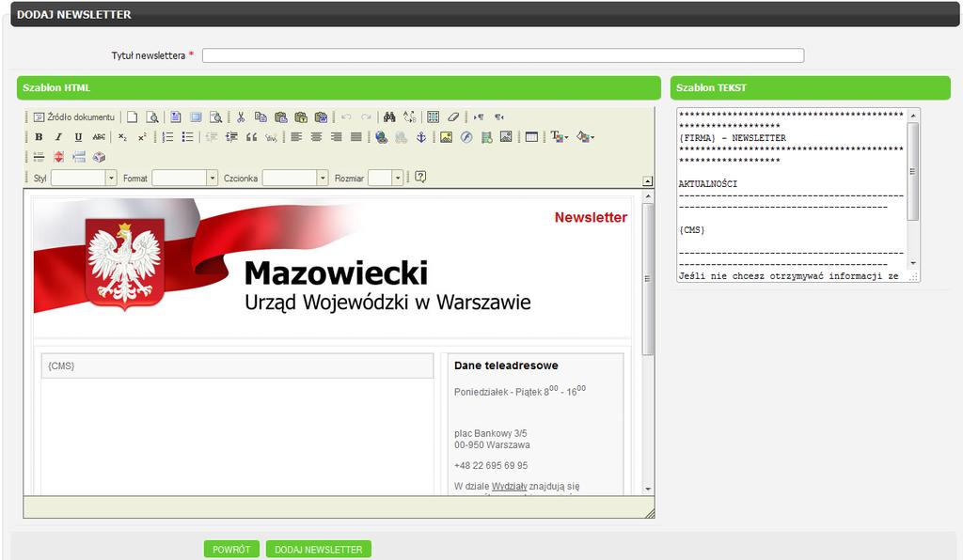Open text color picker
The height and width of the screenshot is (560, 963).
[x=559, y=137]
